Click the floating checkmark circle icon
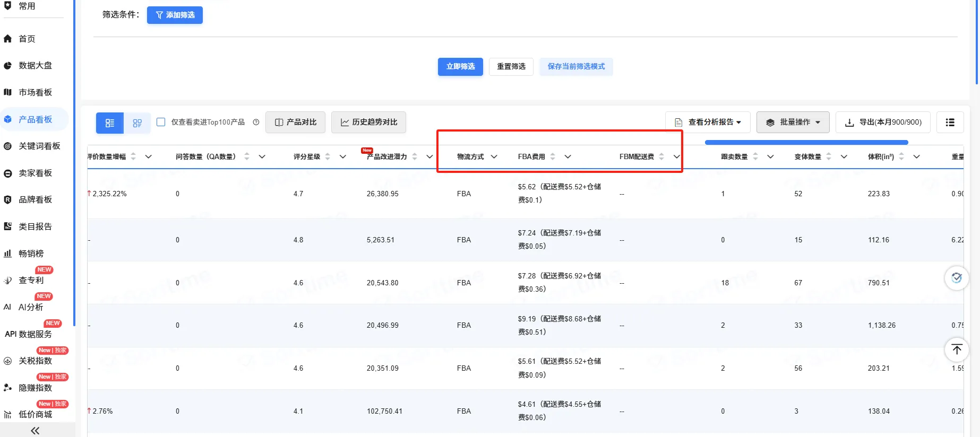This screenshot has width=980, height=437. coord(957,278)
